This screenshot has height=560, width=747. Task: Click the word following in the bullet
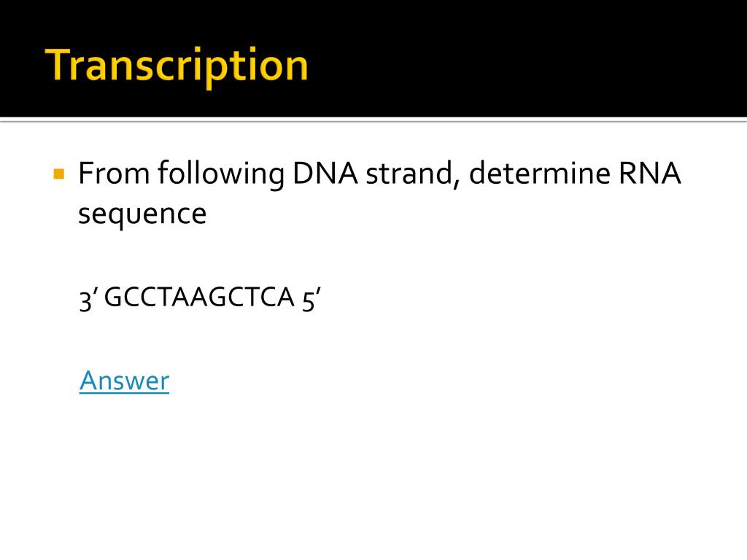click(x=221, y=174)
